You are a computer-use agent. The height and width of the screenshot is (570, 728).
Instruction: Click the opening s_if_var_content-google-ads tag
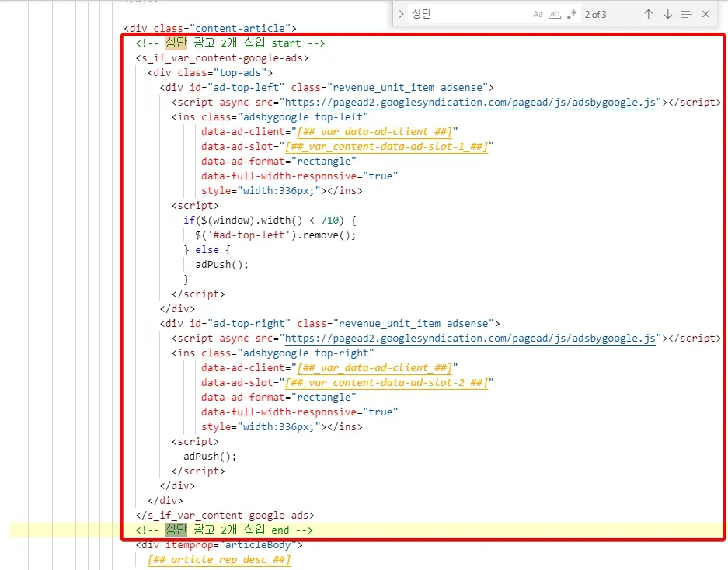[222, 58]
